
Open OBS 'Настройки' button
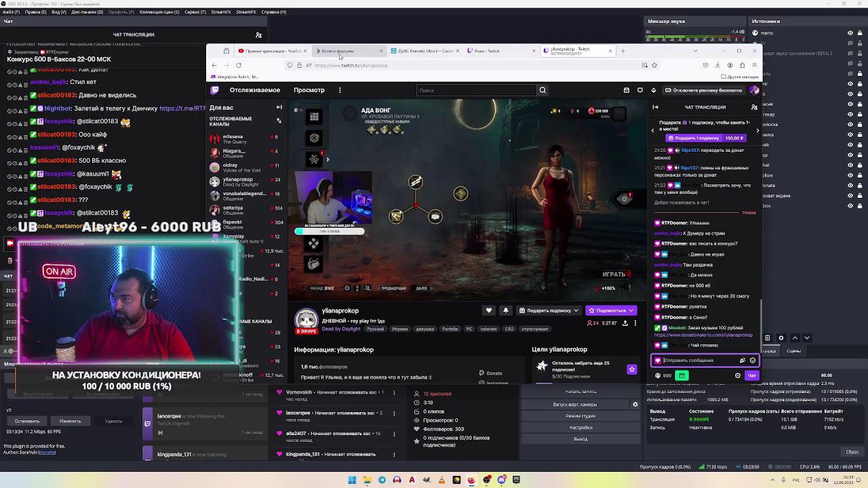[580, 428]
